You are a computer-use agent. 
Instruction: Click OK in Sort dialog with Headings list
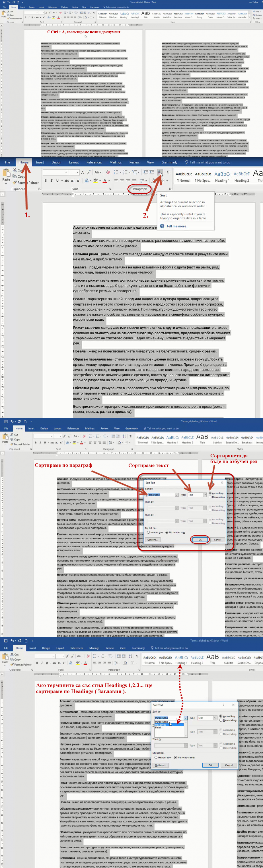(210, 765)
